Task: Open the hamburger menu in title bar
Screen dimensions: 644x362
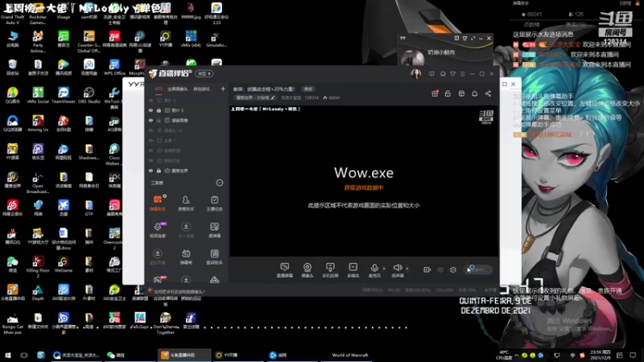Action: coord(462,74)
